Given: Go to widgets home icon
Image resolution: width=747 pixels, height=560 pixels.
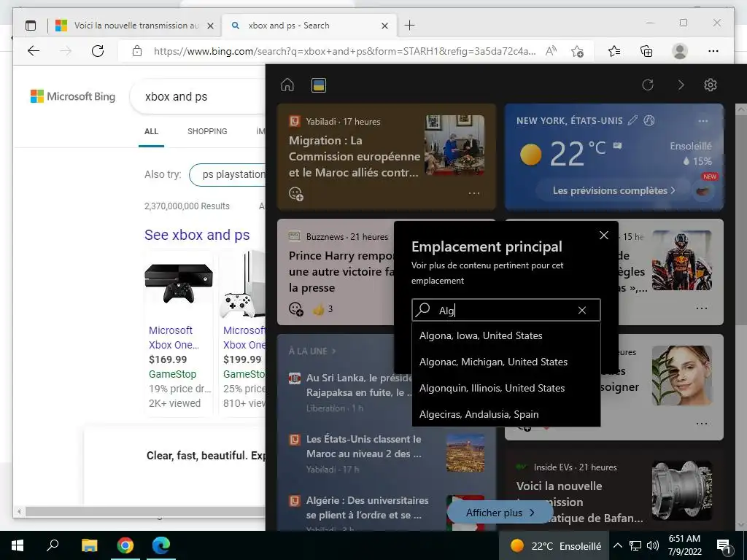Looking at the screenshot, I should click(287, 85).
